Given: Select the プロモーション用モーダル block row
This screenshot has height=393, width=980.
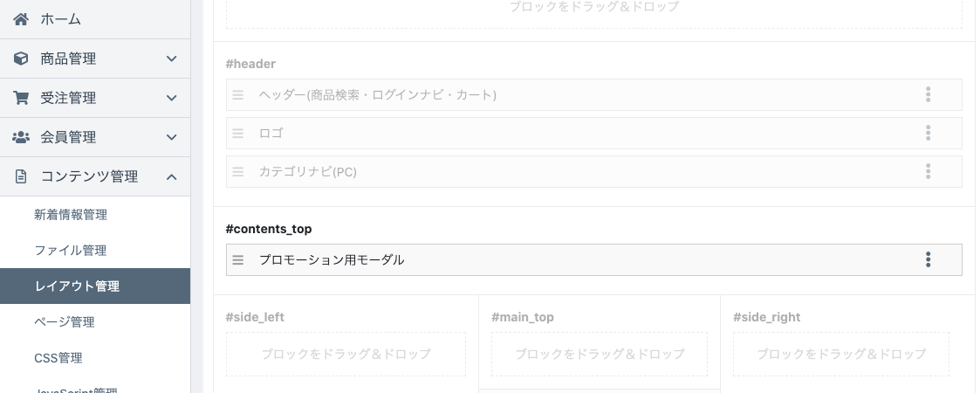Looking at the screenshot, I should click(x=593, y=259).
